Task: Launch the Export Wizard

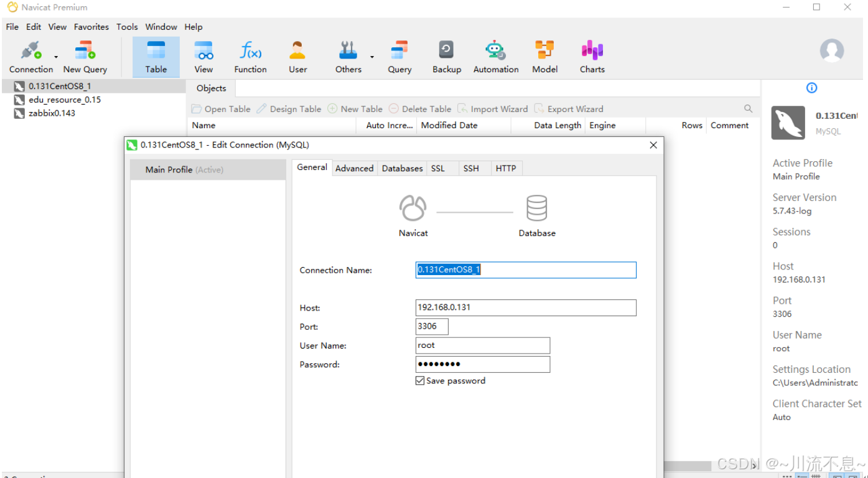Action: [x=569, y=109]
